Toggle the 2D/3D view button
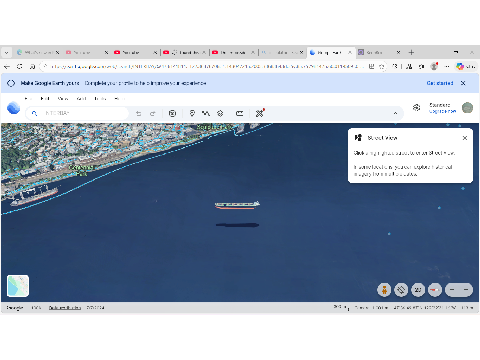This screenshot has height=360, width=480. tap(418, 290)
